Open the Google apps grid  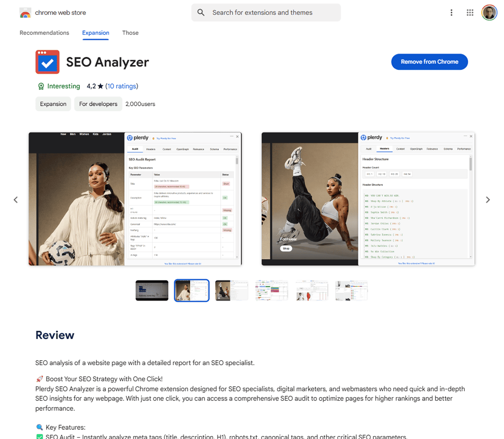click(x=470, y=12)
